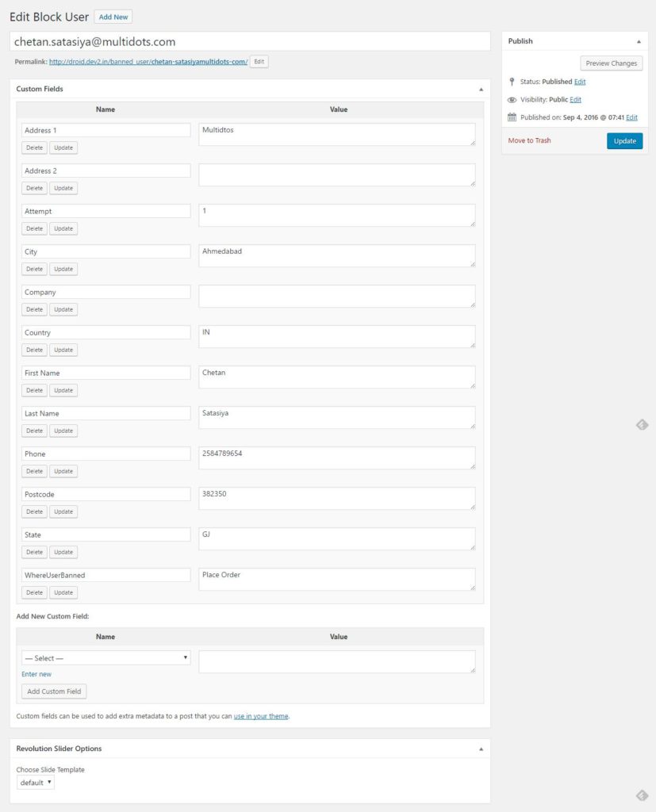
Task: Update the Attempt custom field
Action: [63, 228]
